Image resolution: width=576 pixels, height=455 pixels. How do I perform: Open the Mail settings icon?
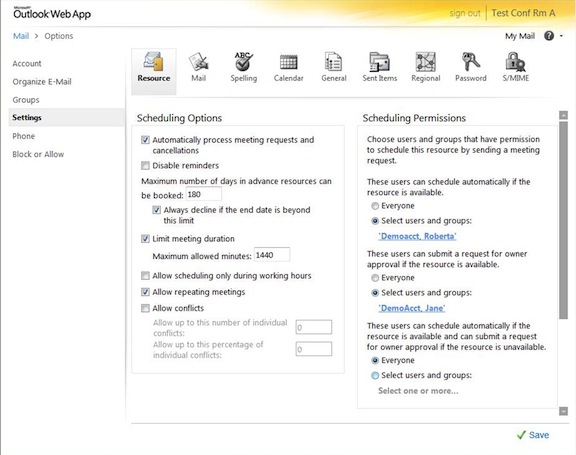click(199, 68)
